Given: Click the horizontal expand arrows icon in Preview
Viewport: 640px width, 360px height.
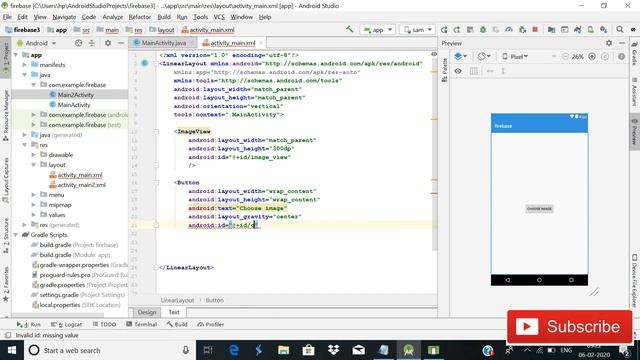Looking at the screenshot, I should (490, 71).
